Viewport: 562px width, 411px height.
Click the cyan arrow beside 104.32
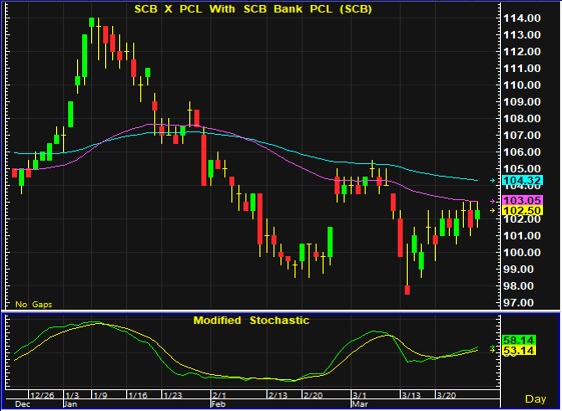tap(492, 181)
